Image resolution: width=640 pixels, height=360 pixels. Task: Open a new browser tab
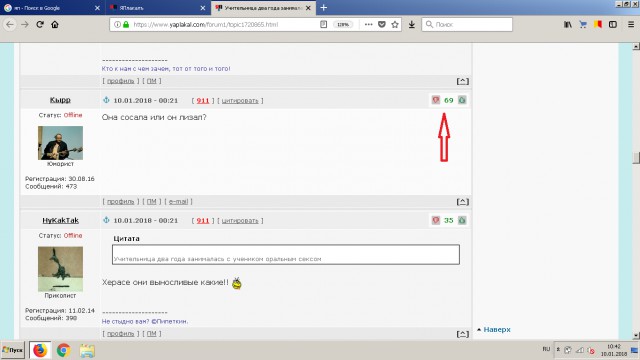(323, 8)
